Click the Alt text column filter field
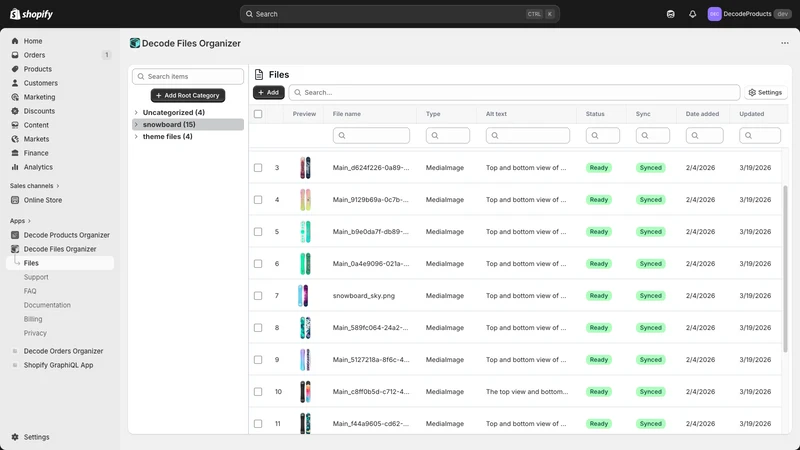800x450 pixels. [x=528, y=136]
